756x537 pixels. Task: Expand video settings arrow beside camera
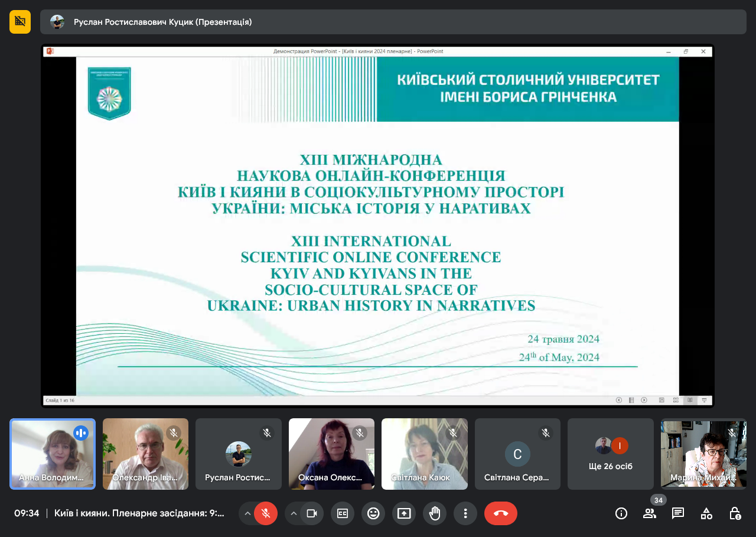pyautogui.click(x=293, y=513)
